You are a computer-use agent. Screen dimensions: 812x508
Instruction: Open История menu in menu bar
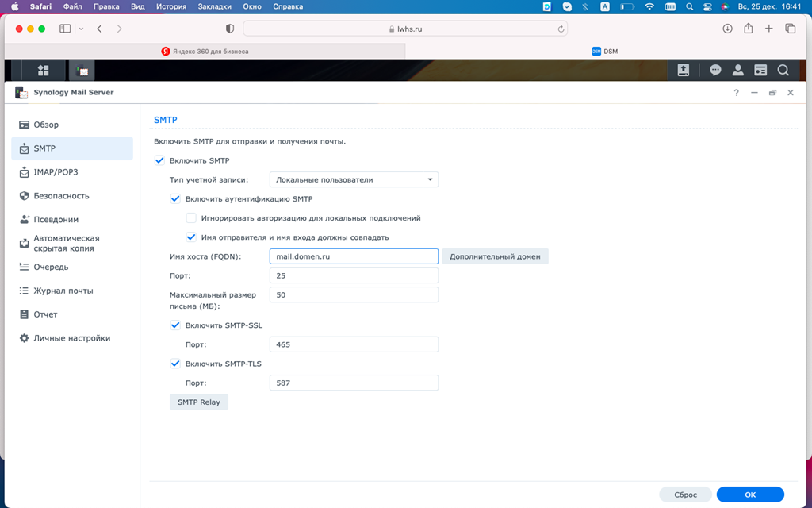171,6
